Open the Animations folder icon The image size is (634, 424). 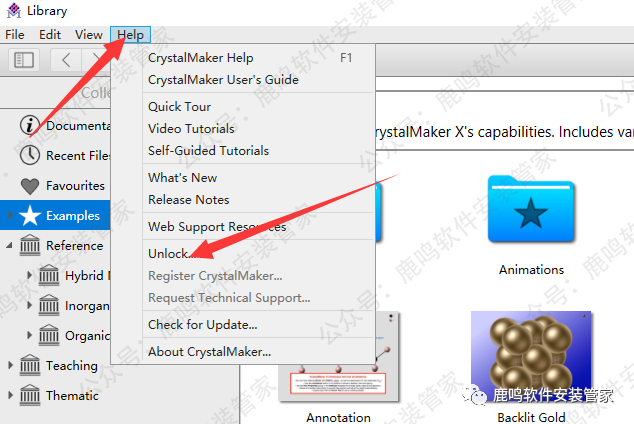pyautogui.click(x=531, y=209)
